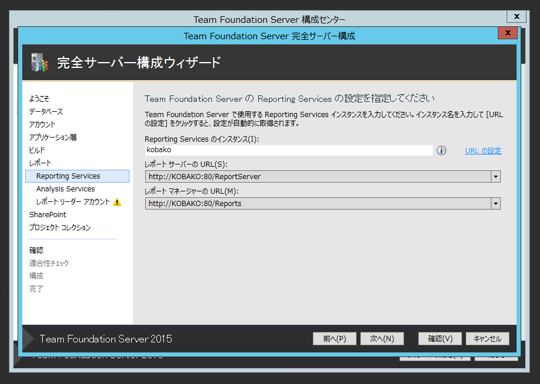Select レポート in the wizard steps
Image resolution: width=540 pixels, height=384 pixels.
pyautogui.click(x=40, y=163)
